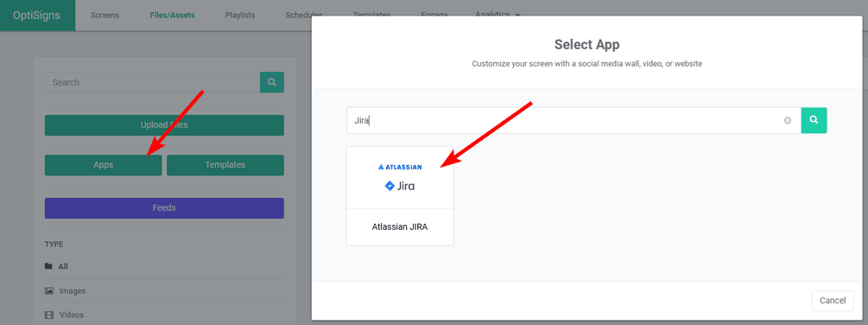868x325 pixels.
Task: Click the green search icon in the Select App dialog
Action: click(814, 120)
